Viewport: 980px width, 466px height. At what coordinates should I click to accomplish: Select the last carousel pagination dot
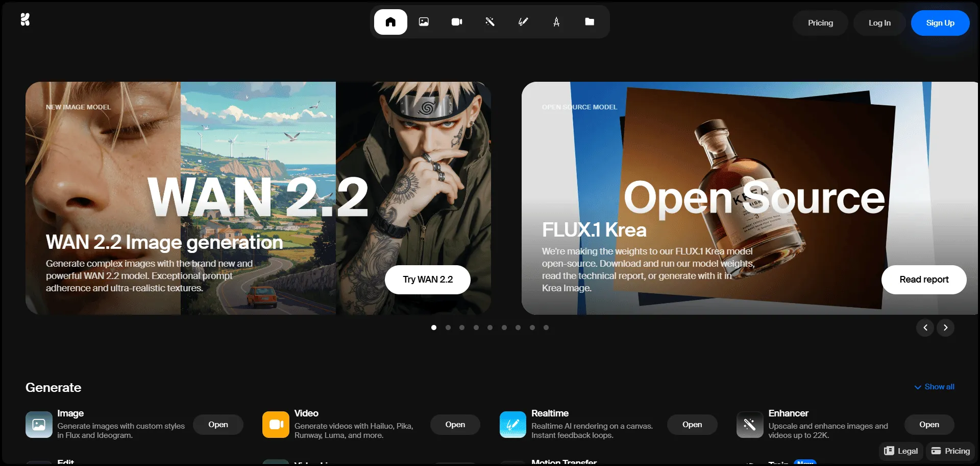546,328
